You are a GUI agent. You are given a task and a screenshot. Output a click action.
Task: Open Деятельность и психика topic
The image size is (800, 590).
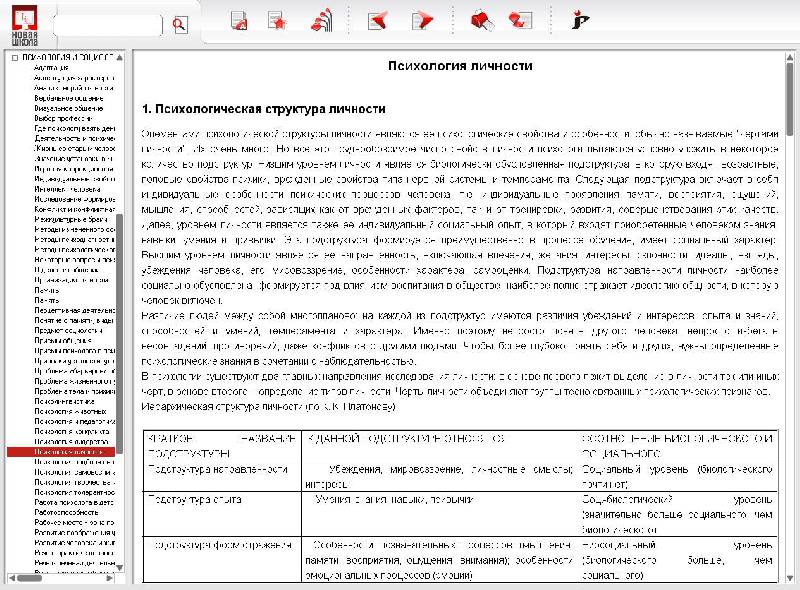(x=75, y=138)
